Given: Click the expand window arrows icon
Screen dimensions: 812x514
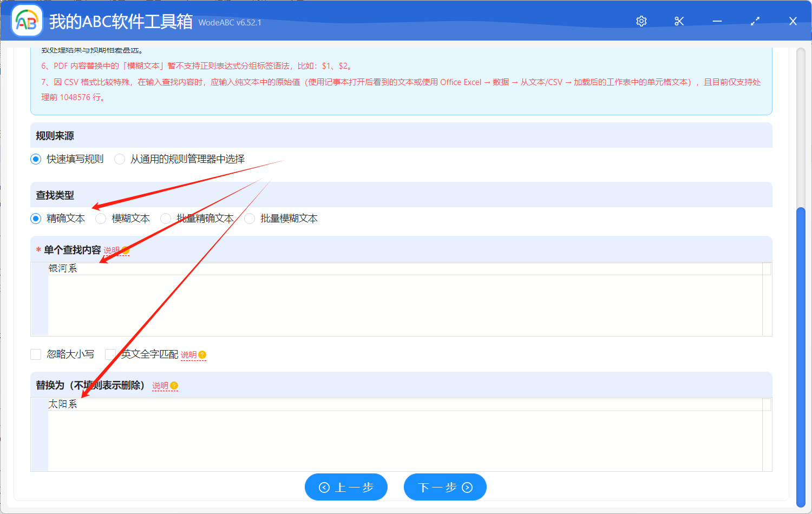Looking at the screenshot, I should (755, 21).
